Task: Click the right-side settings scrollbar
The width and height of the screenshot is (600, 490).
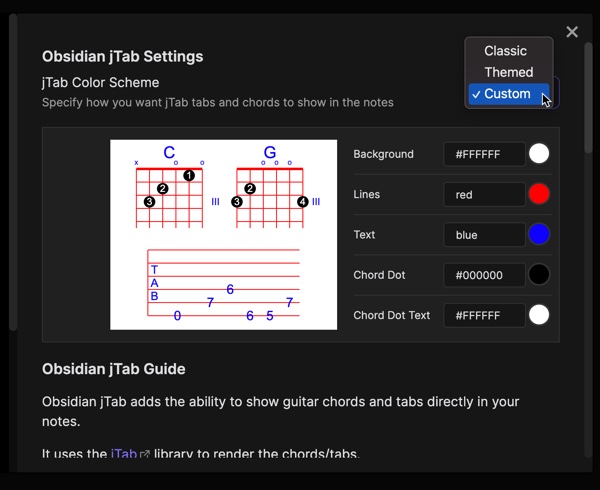Action: [x=589, y=98]
